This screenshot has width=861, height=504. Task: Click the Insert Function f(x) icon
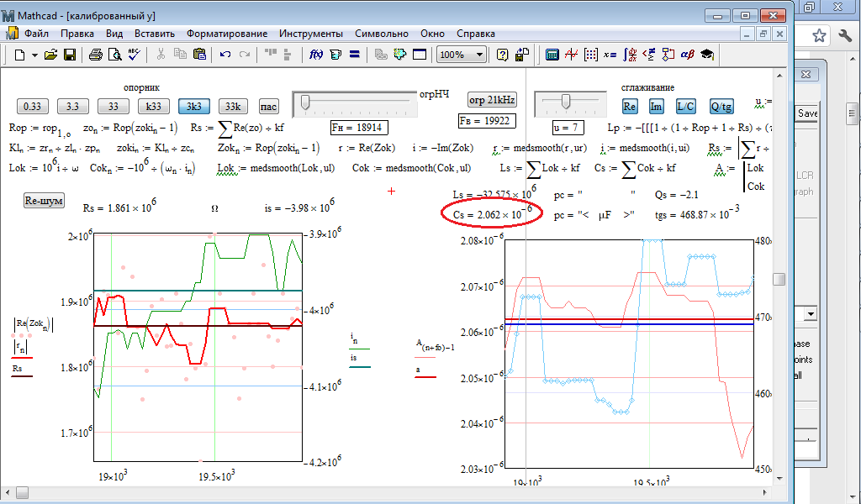pyautogui.click(x=317, y=55)
